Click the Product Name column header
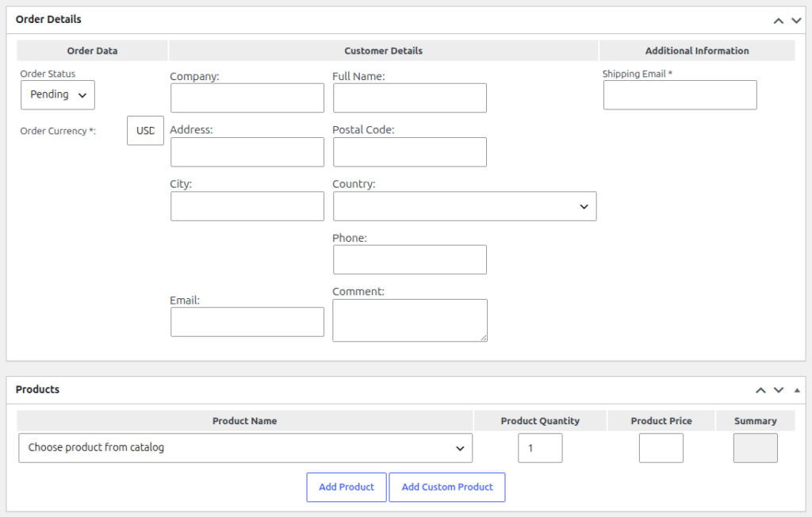This screenshot has height=517, width=812. pyautogui.click(x=244, y=420)
